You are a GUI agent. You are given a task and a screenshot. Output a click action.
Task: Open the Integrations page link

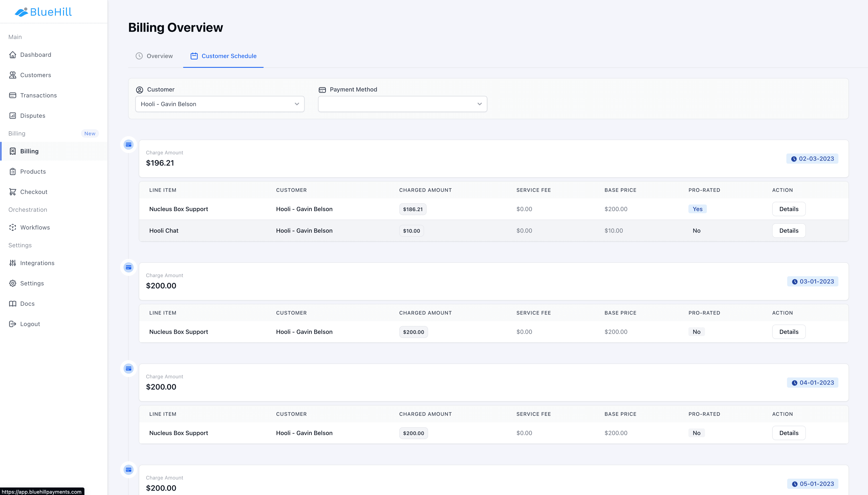[x=54, y=263]
